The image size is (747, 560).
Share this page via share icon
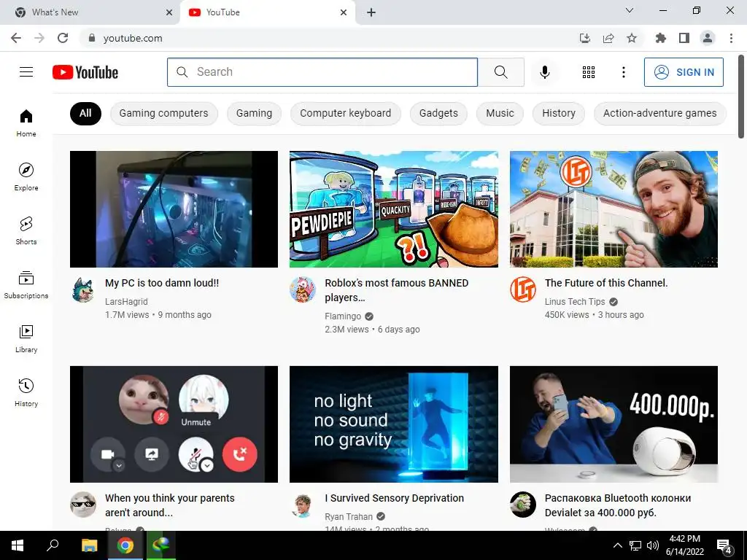pyautogui.click(x=608, y=38)
